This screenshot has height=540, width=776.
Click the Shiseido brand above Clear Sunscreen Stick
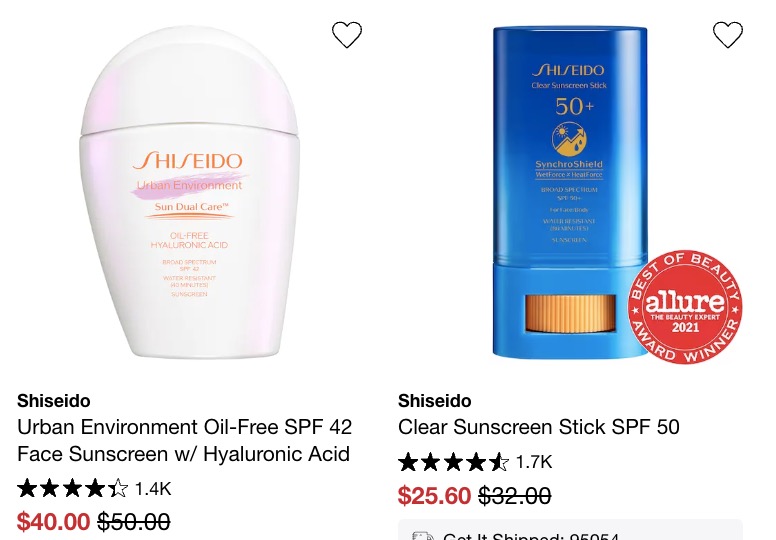point(435,400)
